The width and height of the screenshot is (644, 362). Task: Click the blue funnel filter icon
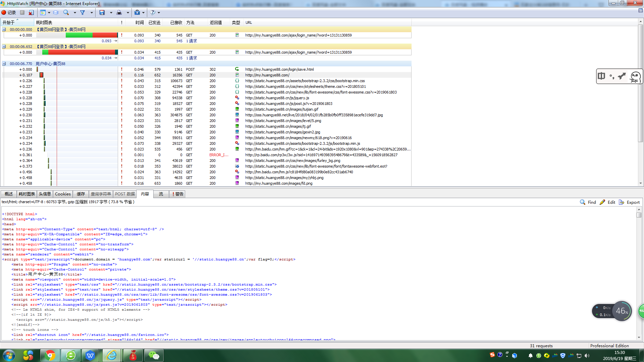tap(83, 12)
